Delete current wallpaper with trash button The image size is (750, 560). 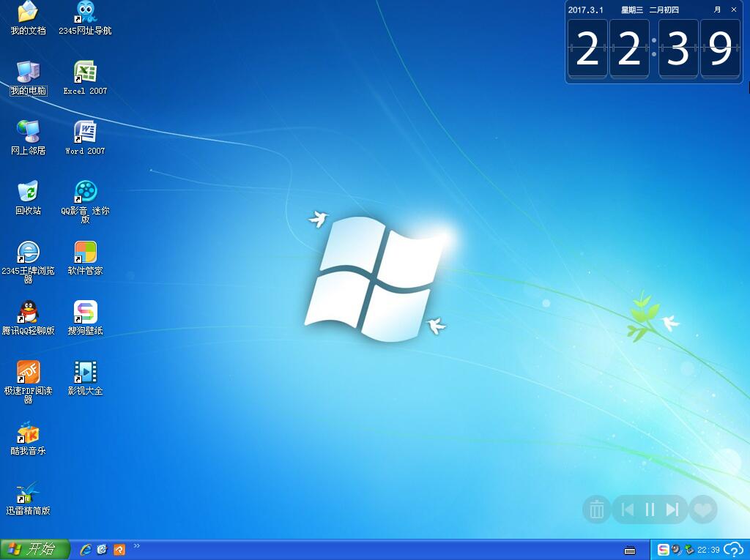click(596, 509)
